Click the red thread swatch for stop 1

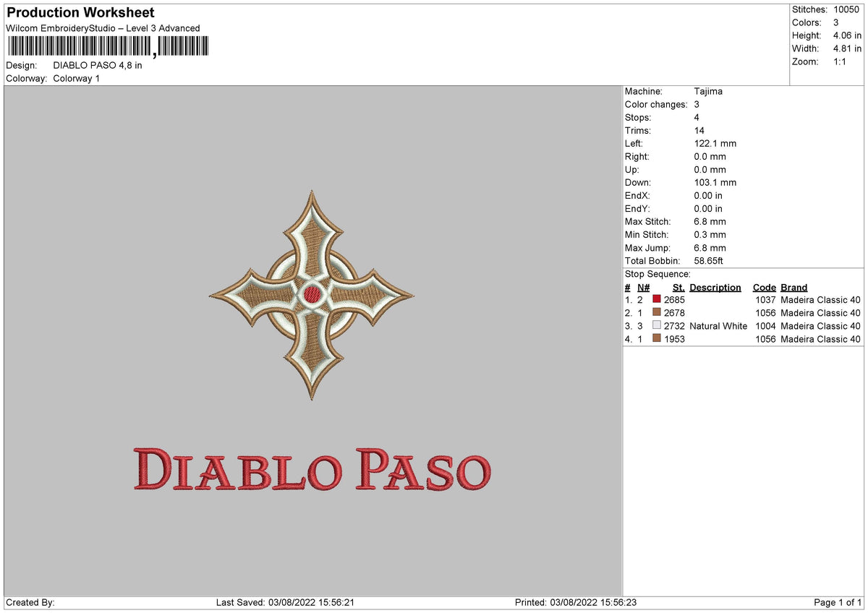[656, 299]
